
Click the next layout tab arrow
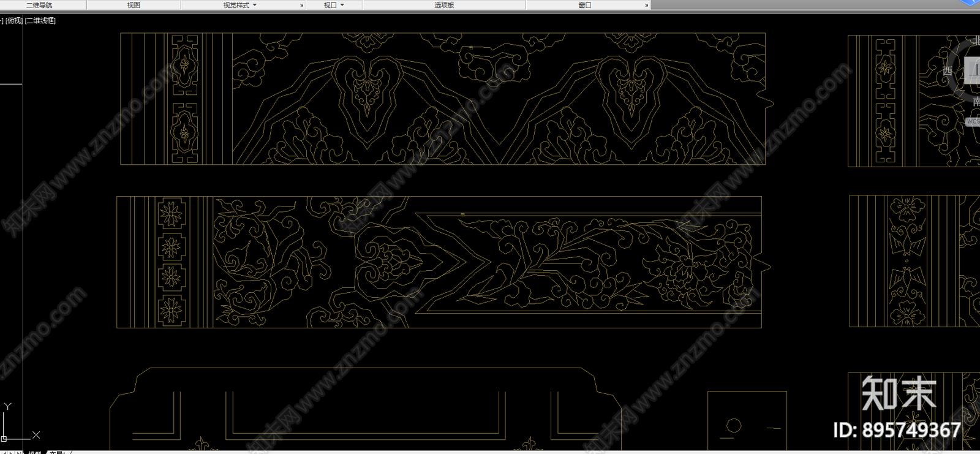pyautogui.click(x=11, y=453)
